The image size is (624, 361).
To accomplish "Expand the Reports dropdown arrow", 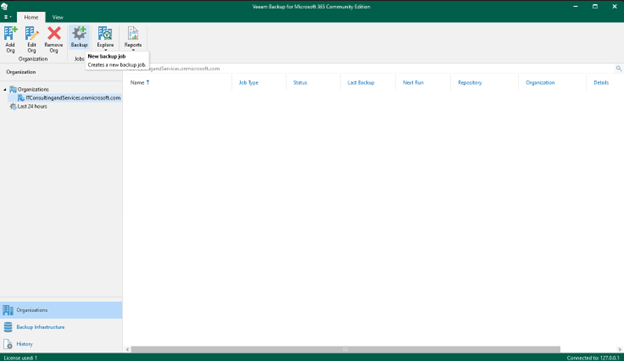I will [x=133, y=50].
